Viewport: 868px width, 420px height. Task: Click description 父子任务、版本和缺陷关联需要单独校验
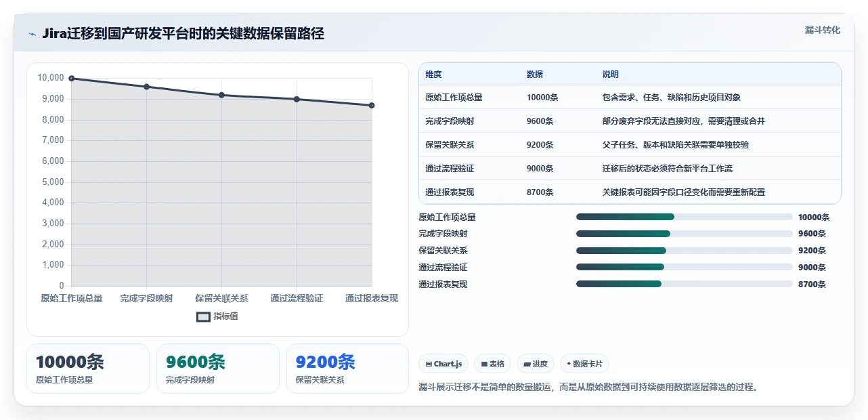675,145
